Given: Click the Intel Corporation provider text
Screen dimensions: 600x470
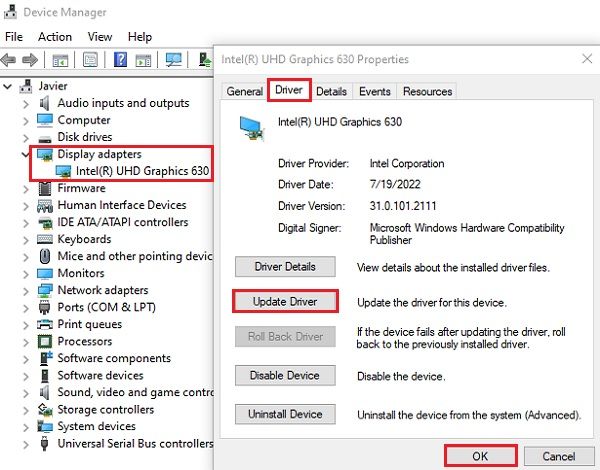Looking at the screenshot, I should pyautogui.click(x=407, y=163).
